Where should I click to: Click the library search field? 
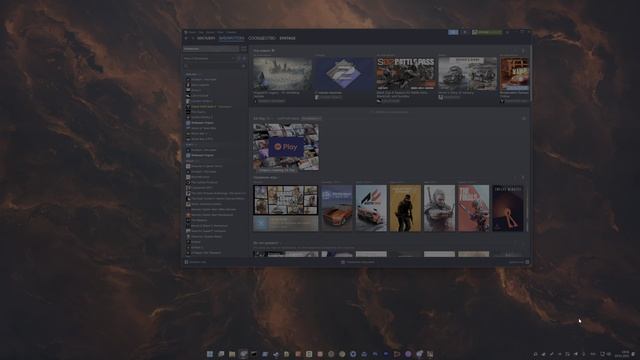tap(212, 66)
